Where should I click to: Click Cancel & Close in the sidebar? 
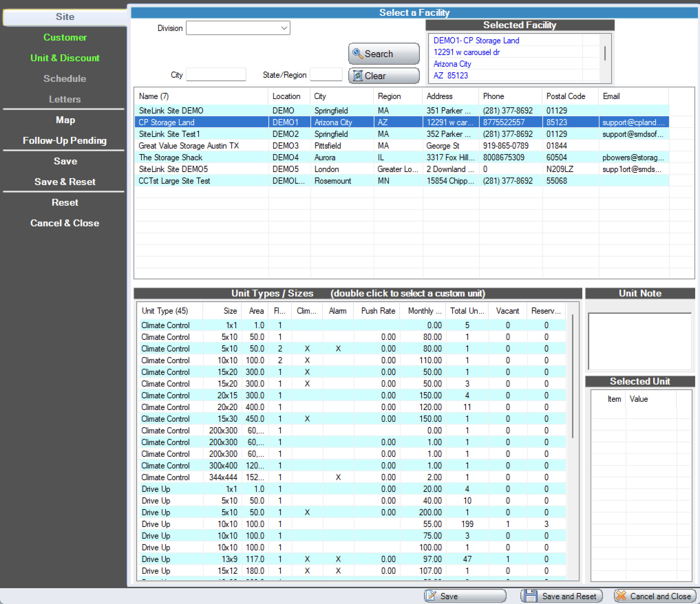click(x=65, y=223)
